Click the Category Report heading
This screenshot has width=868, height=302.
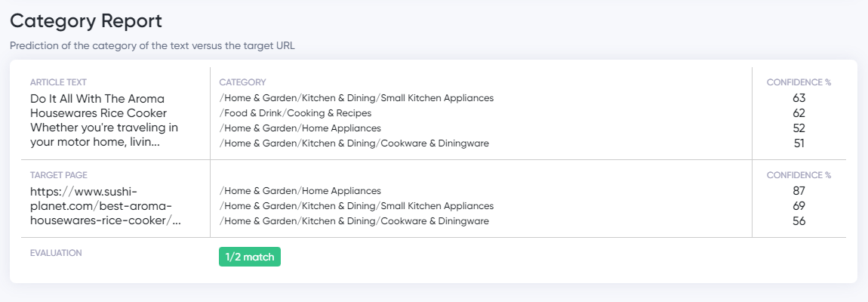(x=86, y=21)
